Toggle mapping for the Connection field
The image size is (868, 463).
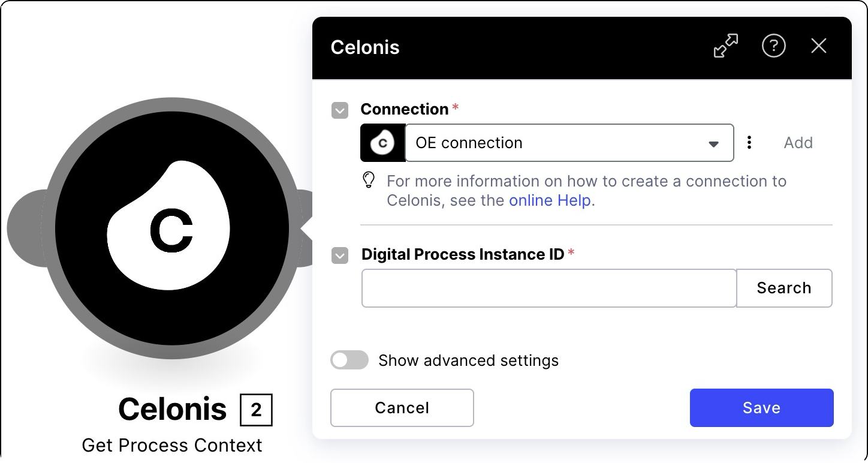(x=339, y=110)
